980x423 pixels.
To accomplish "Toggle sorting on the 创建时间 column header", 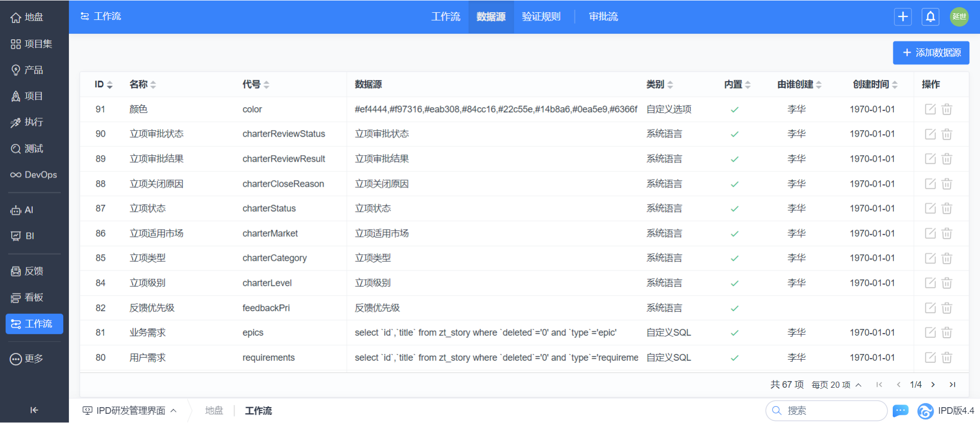I will click(x=874, y=85).
